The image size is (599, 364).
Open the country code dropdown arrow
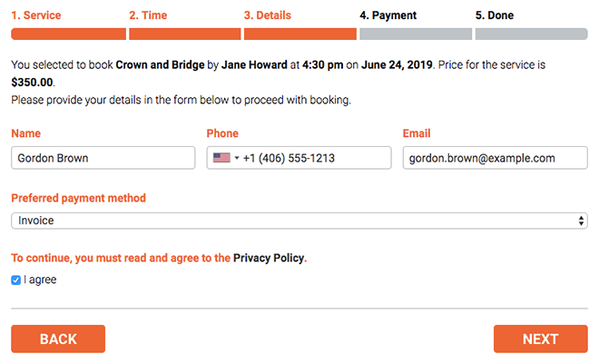click(x=237, y=158)
